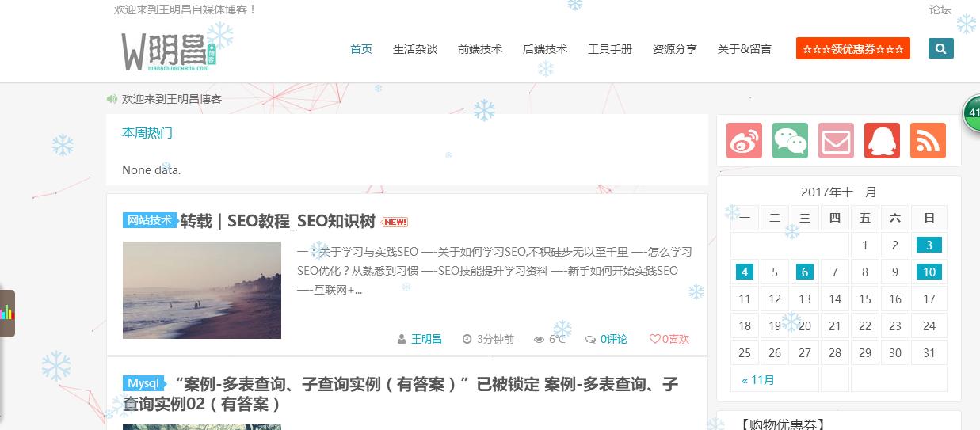Screen dimensions: 980x430
Task: Go to previous month « 11月
Action: coord(758,380)
